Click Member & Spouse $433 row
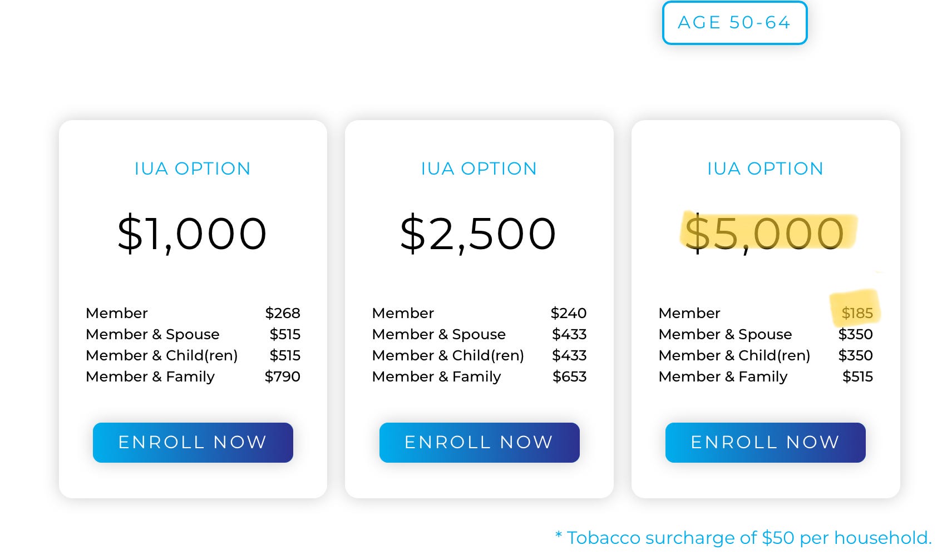937x560 pixels. (480, 334)
